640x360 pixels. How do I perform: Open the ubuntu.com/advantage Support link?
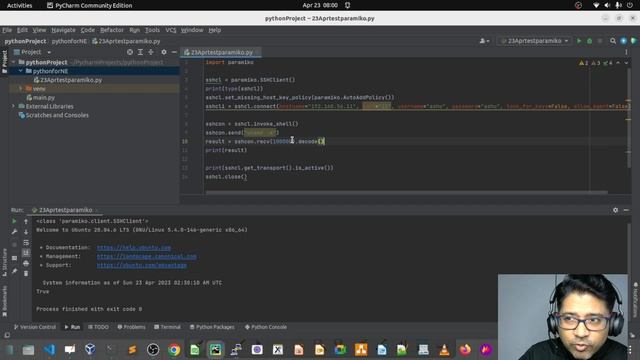[x=142, y=265]
